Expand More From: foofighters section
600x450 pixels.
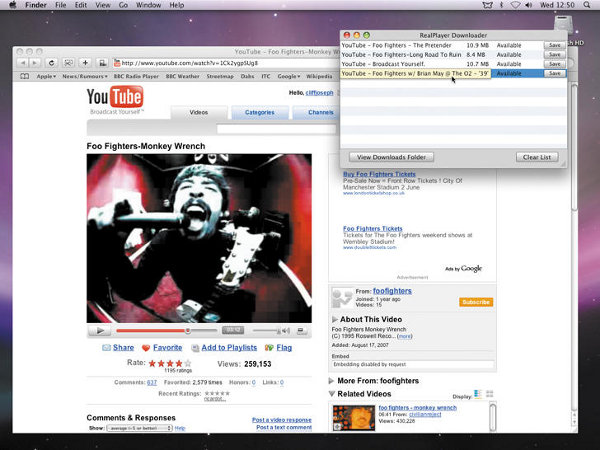click(x=331, y=381)
